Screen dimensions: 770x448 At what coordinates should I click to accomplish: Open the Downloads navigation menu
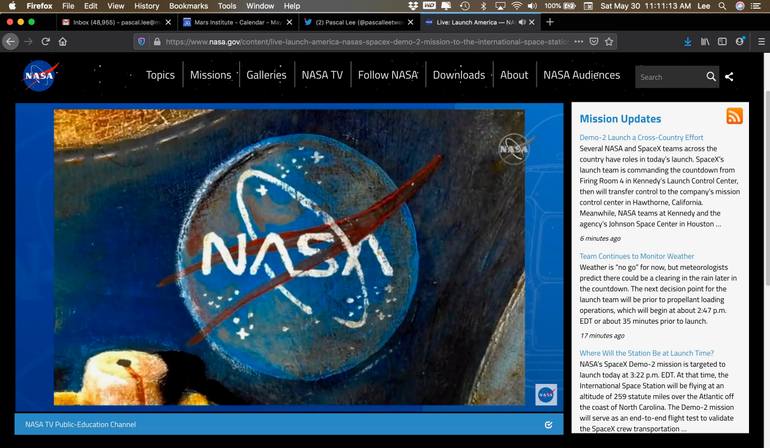[459, 75]
